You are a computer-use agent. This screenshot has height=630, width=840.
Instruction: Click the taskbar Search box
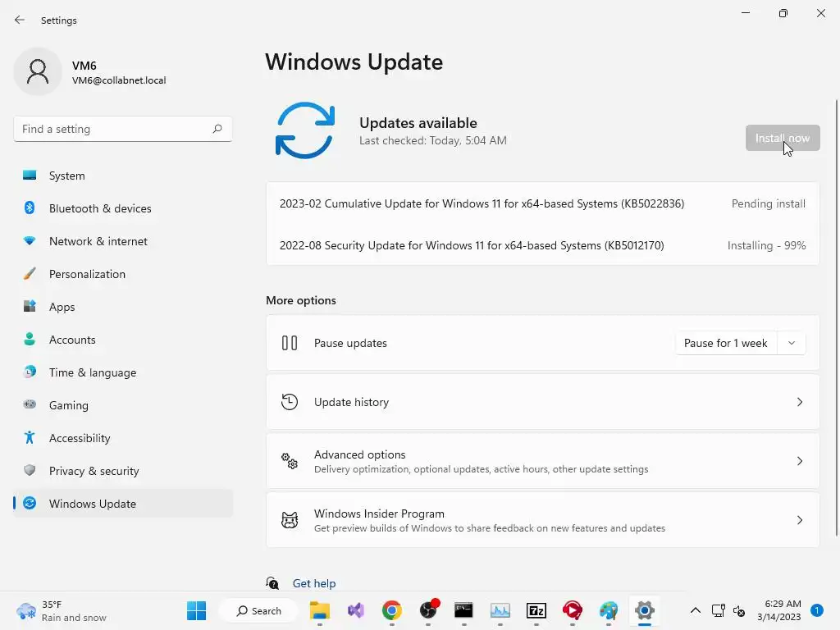[258, 610]
